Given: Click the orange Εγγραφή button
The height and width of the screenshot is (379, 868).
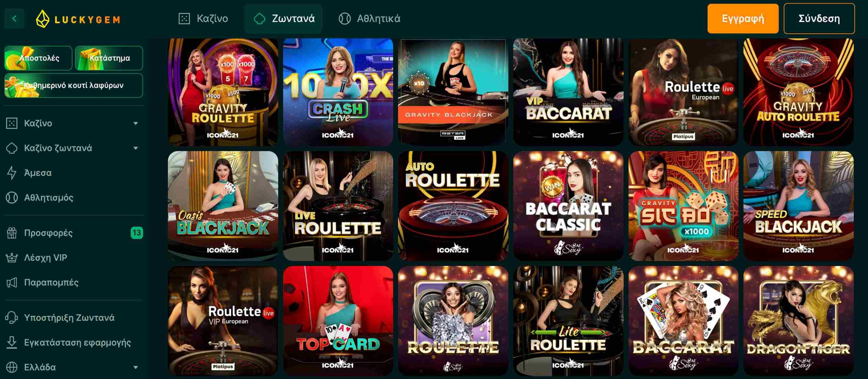Looking at the screenshot, I should click(743, 19).
